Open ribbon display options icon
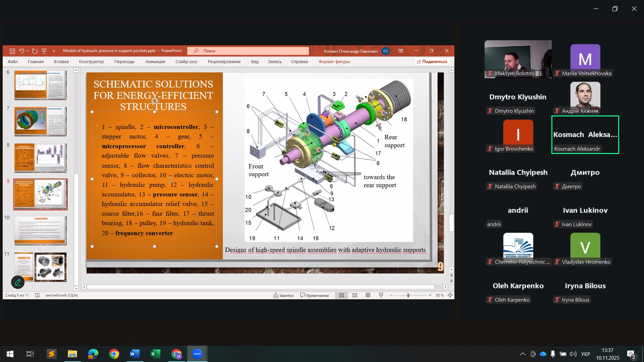Viewport: 644px width, 362px height. coord(401,51)
